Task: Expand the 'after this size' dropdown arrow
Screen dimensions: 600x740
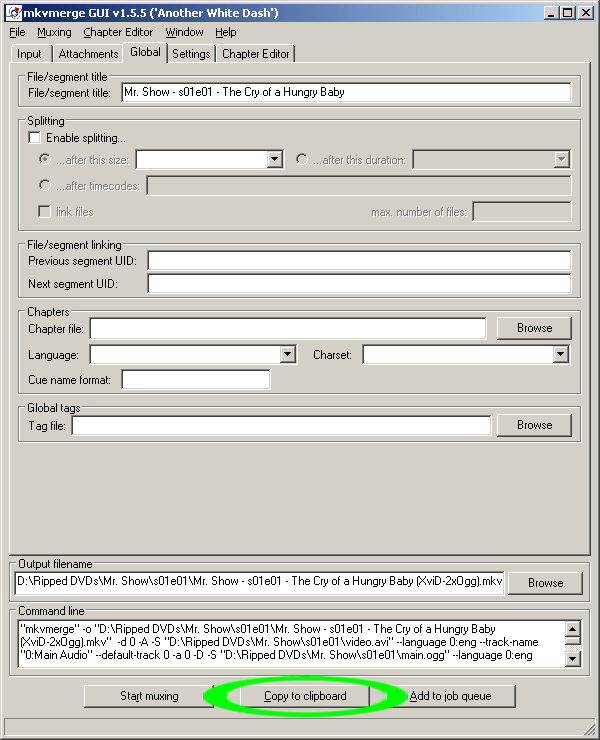Action: 275,160
